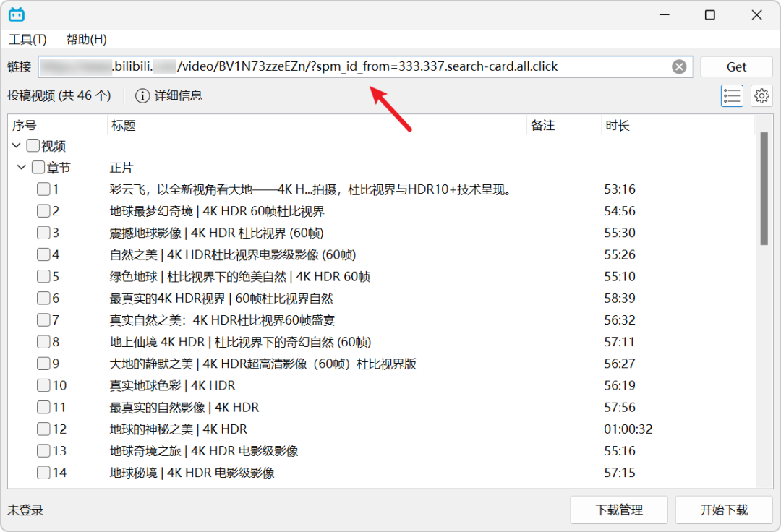
Task: Open the 工具(T) menu
Action: point(28,39)
